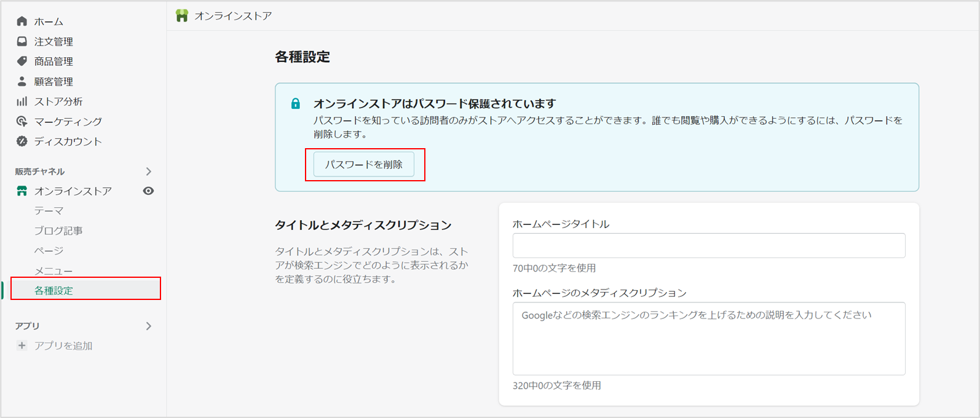Click the 注文管理 inbox icon
Viewport: 980px width, 418px height.
click(22, 41)
